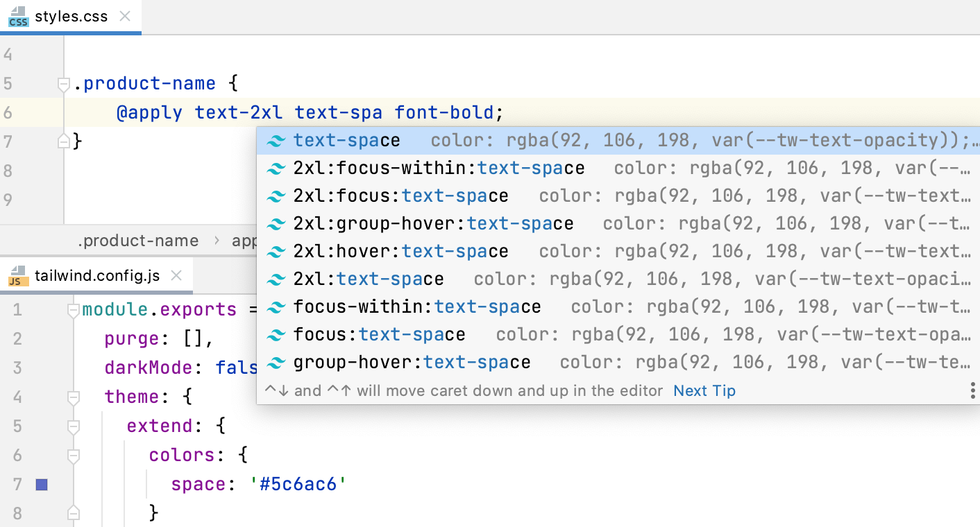Screen dimensions: 980x527
Task: Click the #5c6ac6 color swatch in the gutter
Action: 42,484
